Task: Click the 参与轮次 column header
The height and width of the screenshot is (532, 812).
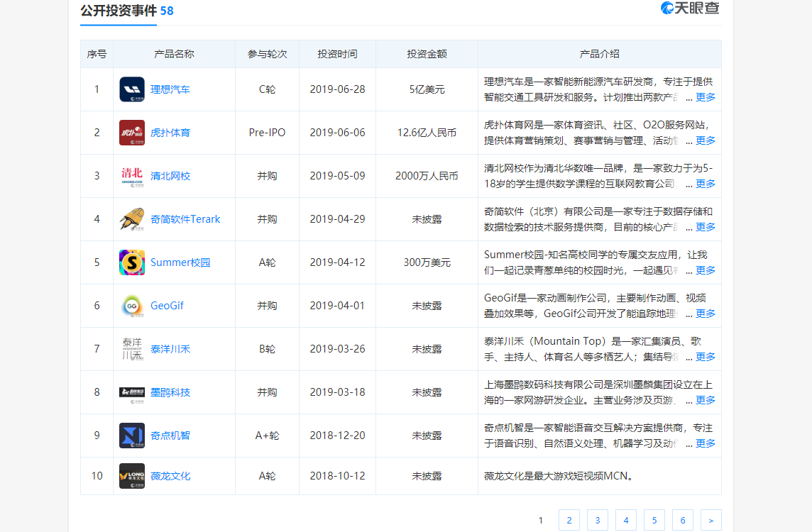Action: pos(267,54)
